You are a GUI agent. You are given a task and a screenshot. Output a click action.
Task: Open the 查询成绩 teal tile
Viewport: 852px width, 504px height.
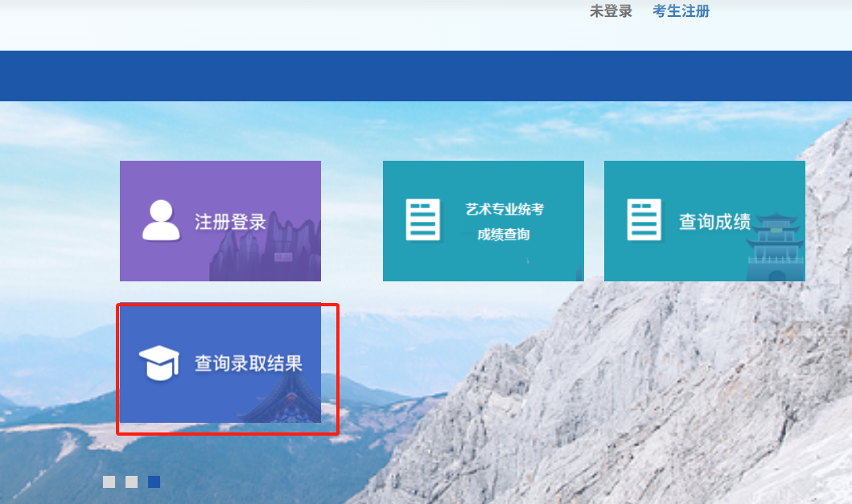[704, 220]
